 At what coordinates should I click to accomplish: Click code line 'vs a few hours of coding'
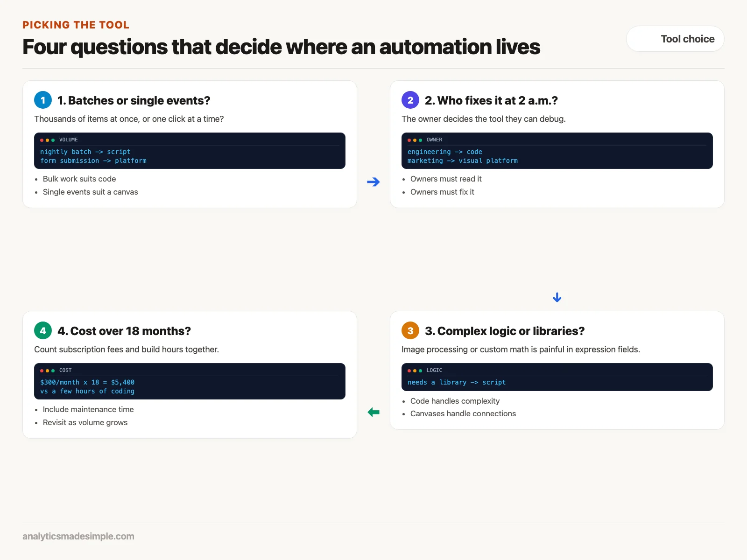[87, 391]
